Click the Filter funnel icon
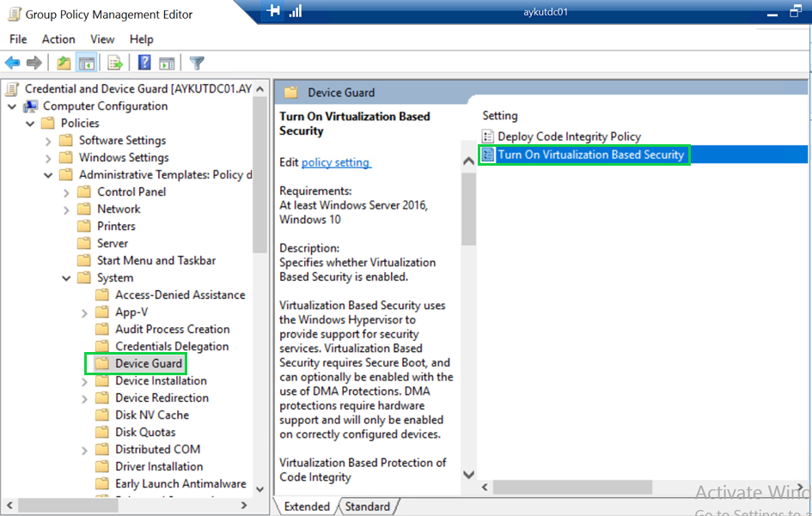This screenshot has height=516, width=812. tap(196, 62)
